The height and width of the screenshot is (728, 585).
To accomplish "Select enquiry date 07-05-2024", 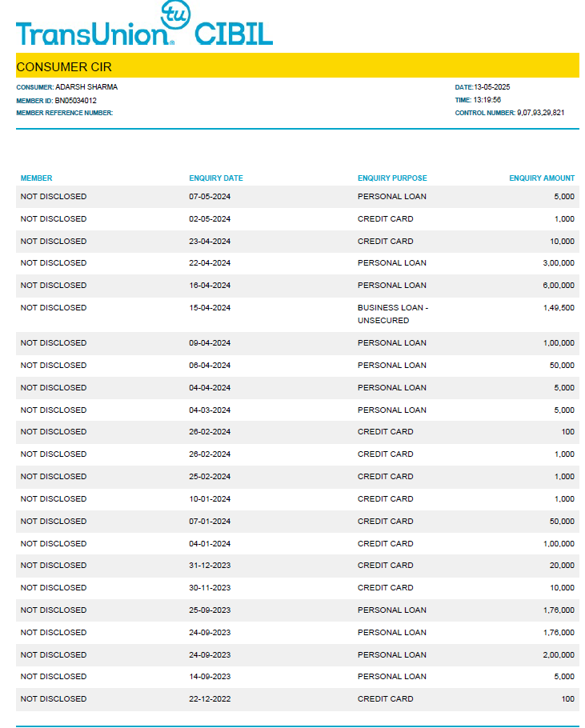I will click(x=210, y=196).
